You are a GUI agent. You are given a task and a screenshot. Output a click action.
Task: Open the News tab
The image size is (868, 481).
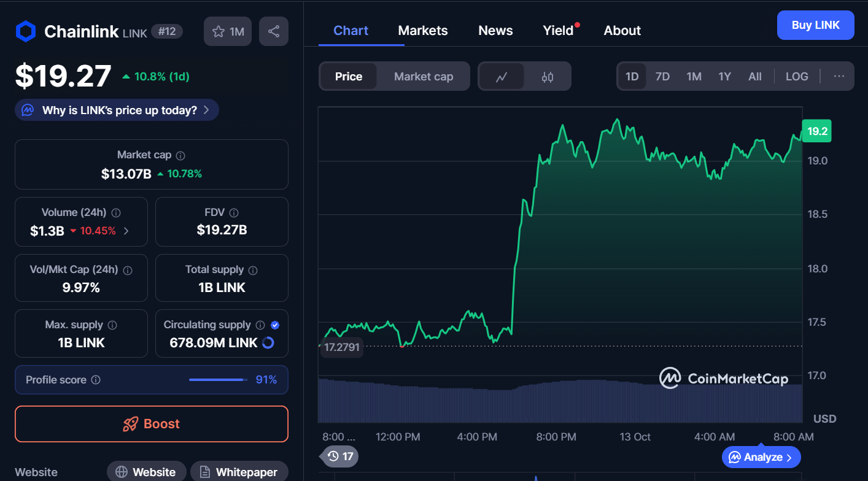[x=495, y=31]
